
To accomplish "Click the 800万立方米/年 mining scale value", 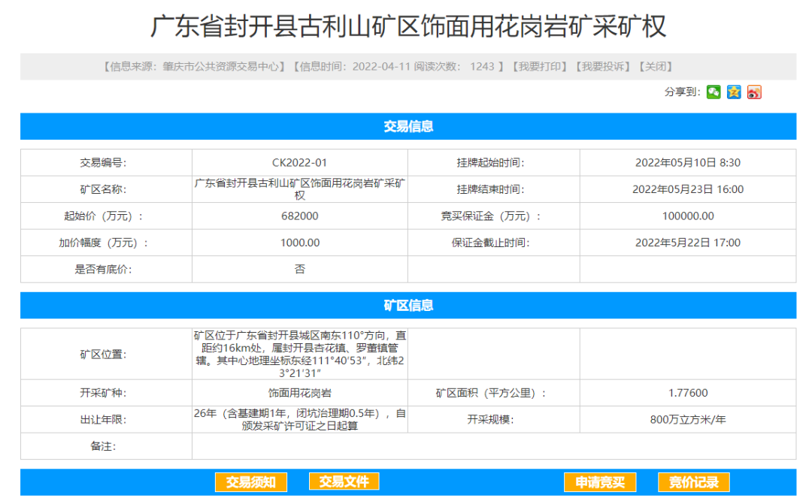I will click(x=687, y=420).
